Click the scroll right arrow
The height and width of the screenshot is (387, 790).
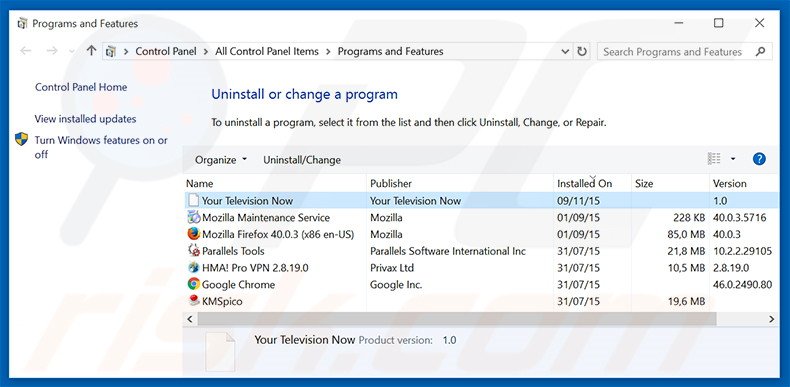click(x=771, y=319)
